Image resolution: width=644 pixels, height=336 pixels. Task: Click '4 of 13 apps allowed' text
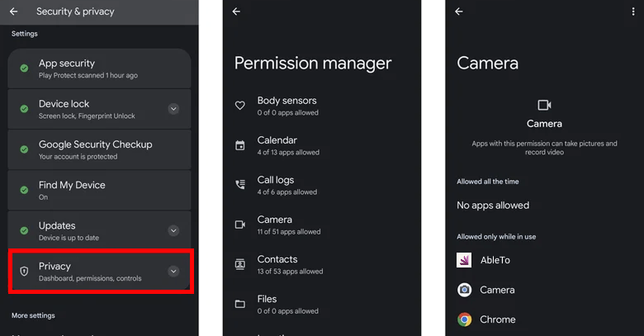(288, 153)
